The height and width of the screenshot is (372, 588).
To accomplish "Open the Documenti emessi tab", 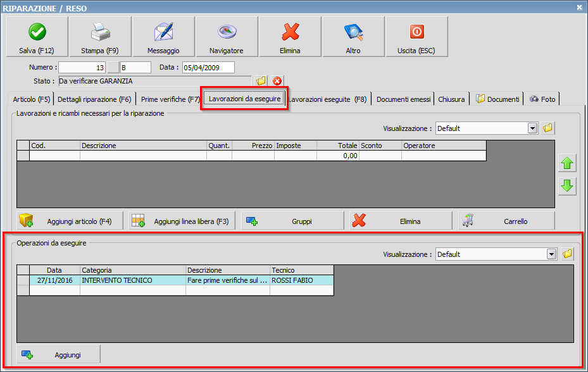I will pyautogui.click(x=404, y=99).
